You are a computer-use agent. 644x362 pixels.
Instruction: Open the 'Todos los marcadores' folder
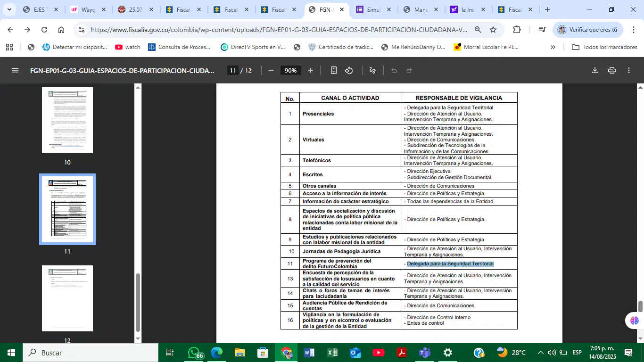604,47
